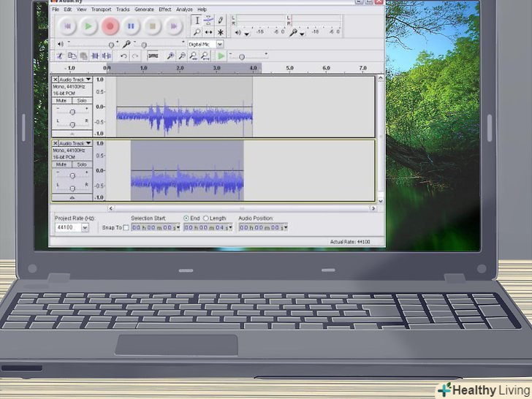Select the Draw pencil tool

[221, 20]
